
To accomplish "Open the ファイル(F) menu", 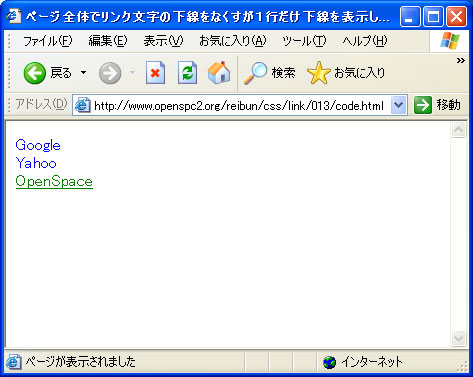I will (47, 41).
